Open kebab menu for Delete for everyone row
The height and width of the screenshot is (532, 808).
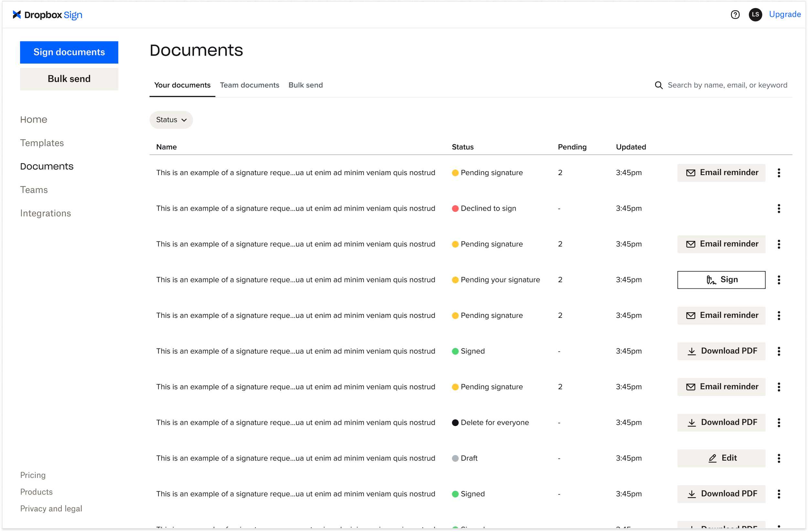click(779, 423)
